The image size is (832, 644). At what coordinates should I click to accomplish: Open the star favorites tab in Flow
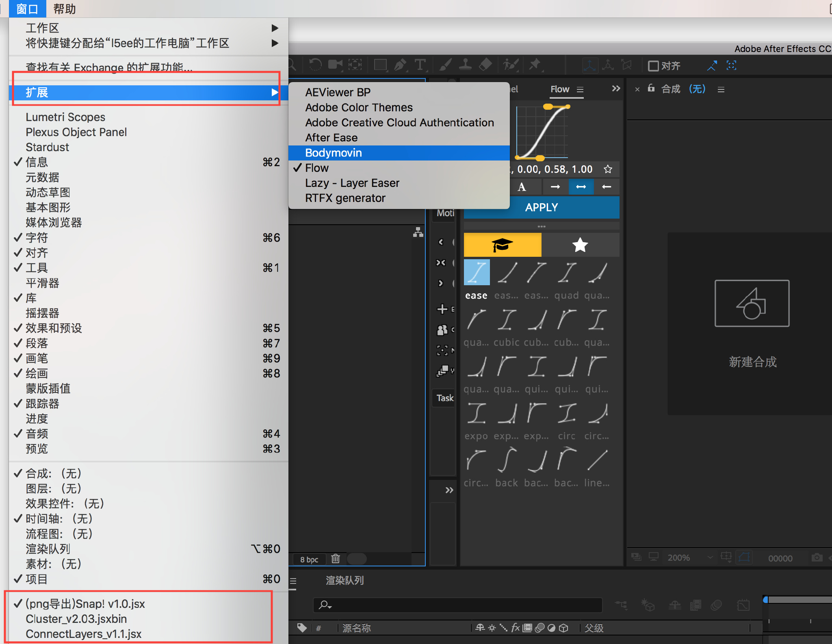coord(580,245)
